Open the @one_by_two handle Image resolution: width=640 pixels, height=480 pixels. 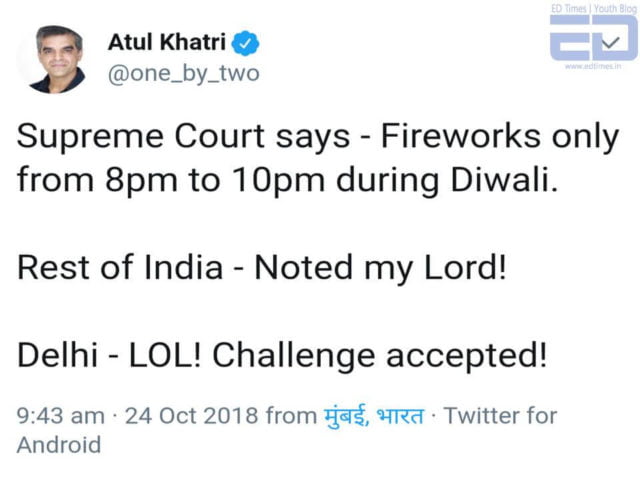(182, 73)
